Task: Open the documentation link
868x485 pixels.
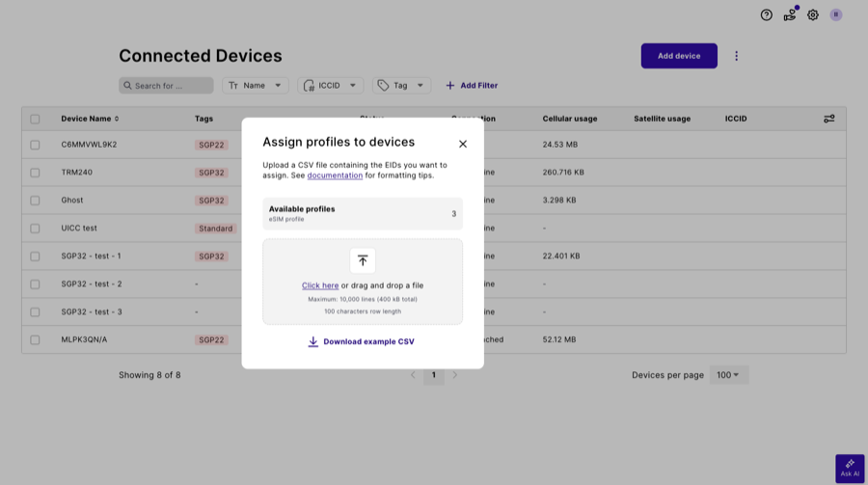Action: point(335,175)
